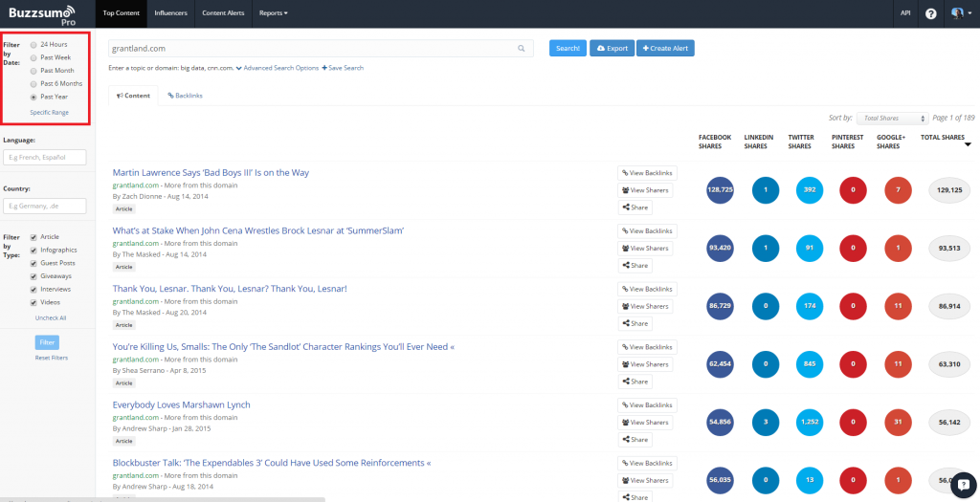Toggle the Videos checkbox

[33, 303]
